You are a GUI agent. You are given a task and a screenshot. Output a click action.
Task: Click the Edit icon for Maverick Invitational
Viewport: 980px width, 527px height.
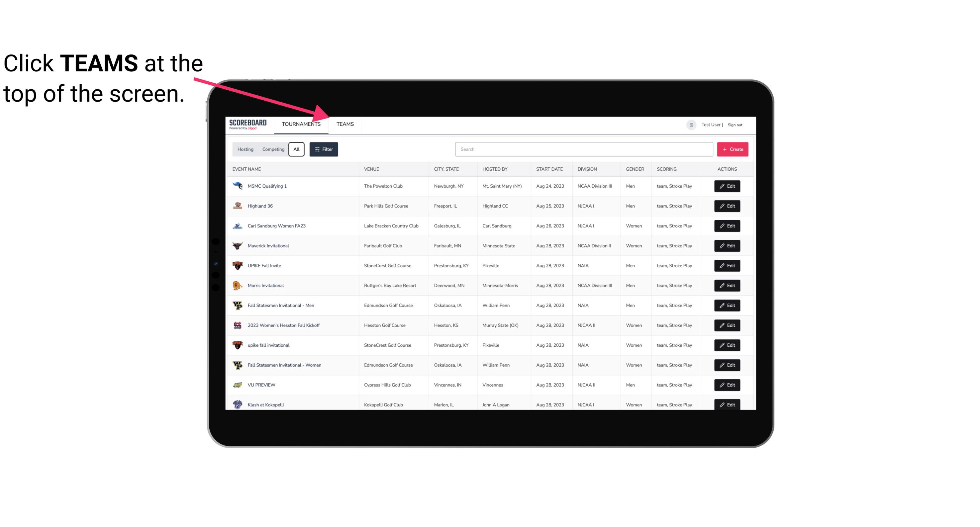pyautogui.click(x=728, y=245)
